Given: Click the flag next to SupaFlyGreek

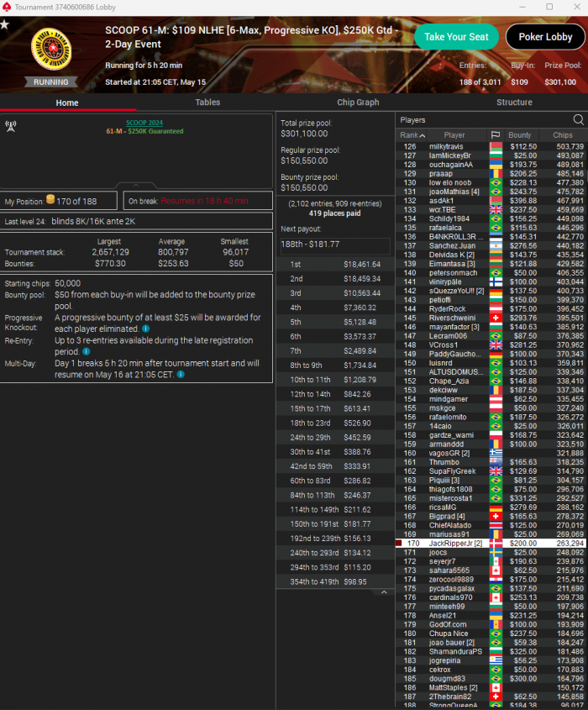Looking at the screenshot, I should [496, 471].
